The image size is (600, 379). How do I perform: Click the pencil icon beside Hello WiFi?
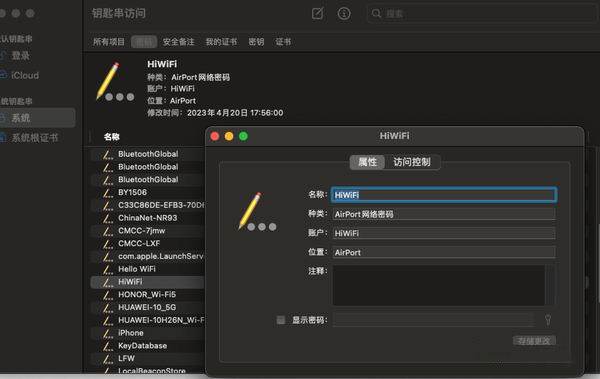108,270
